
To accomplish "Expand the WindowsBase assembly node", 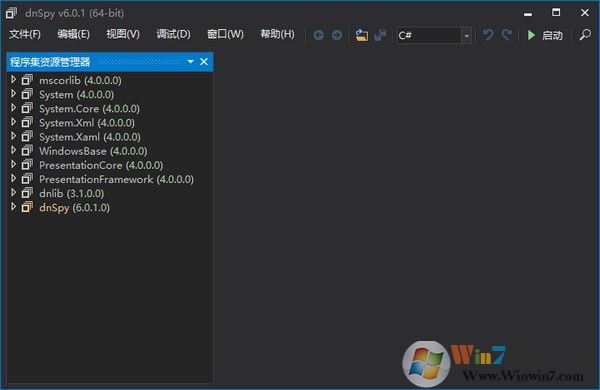I will (x=13, y=150).
